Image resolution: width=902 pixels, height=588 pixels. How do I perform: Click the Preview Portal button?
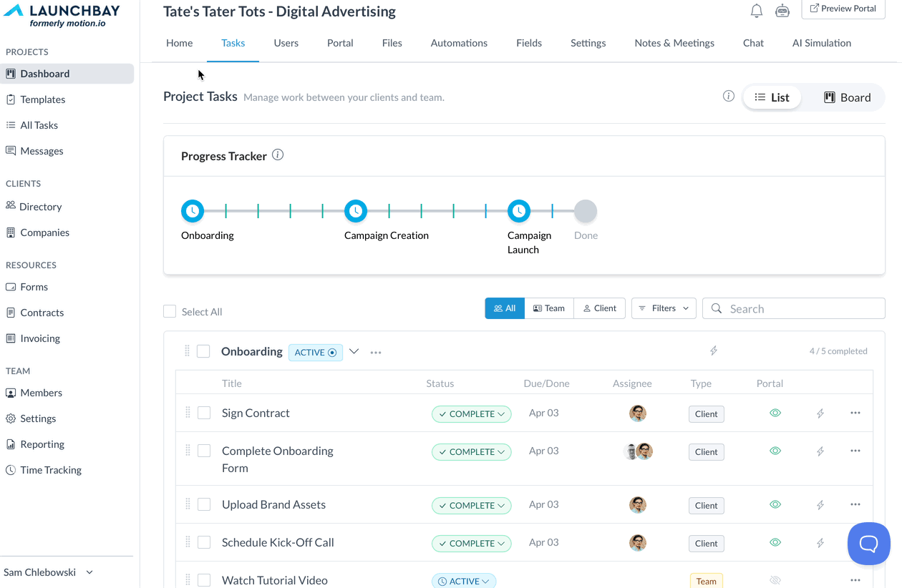click(843, 9)
